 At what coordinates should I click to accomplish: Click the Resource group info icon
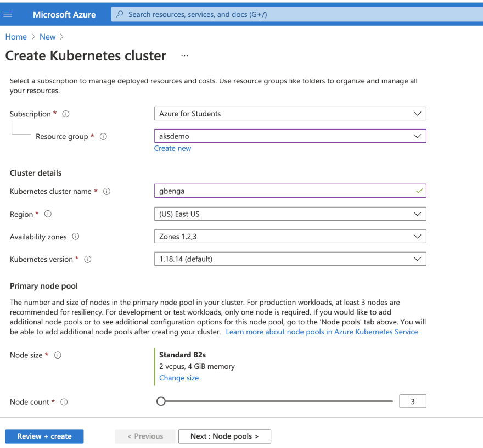click(103, 137)
